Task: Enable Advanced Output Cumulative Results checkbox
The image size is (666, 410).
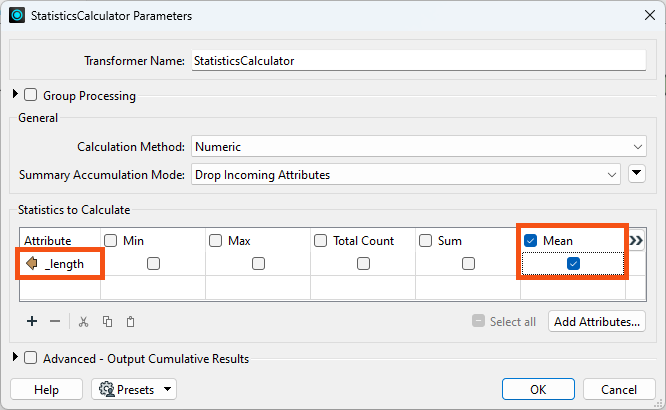Action: click(x=31, y=358)
